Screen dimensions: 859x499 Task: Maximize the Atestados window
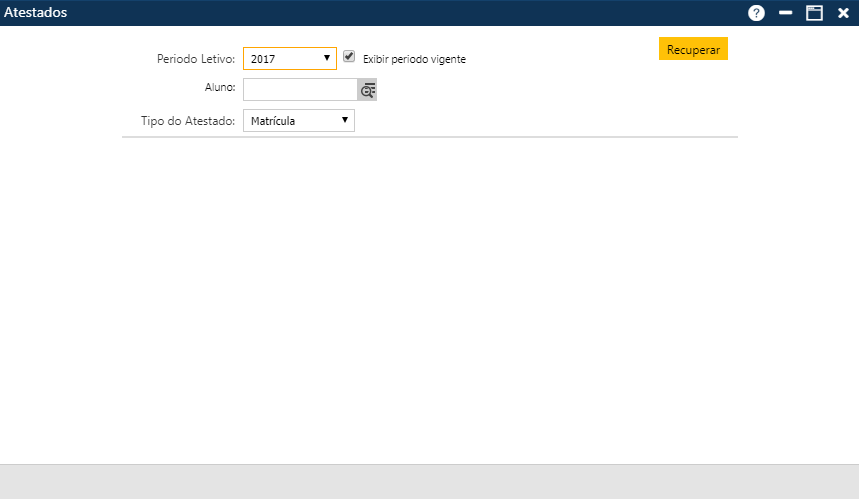[814, 13]
